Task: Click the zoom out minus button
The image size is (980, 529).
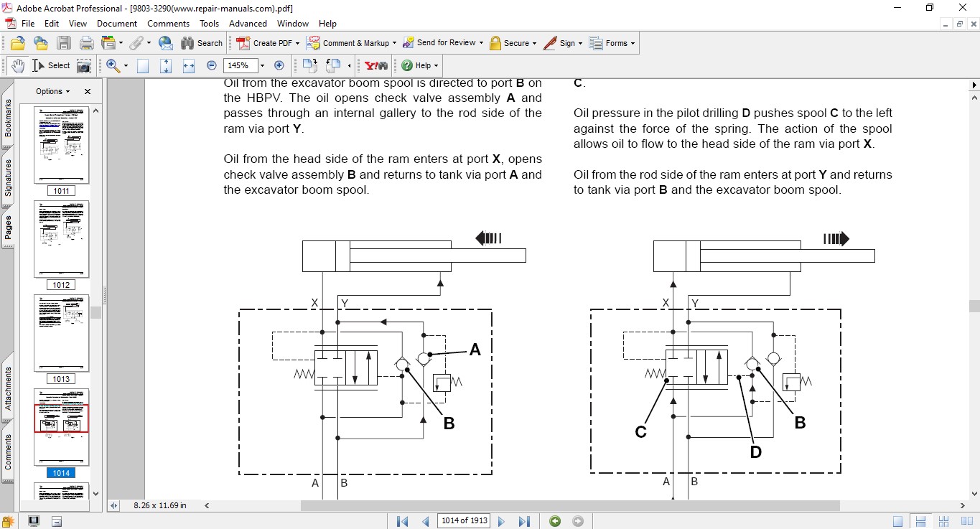Action: tap(212, 65)
